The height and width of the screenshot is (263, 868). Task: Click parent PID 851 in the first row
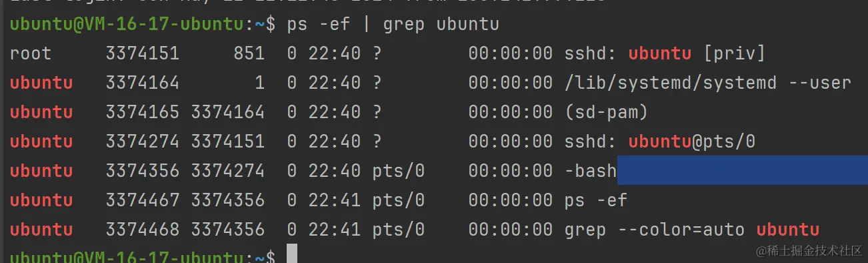pos(249,53)
